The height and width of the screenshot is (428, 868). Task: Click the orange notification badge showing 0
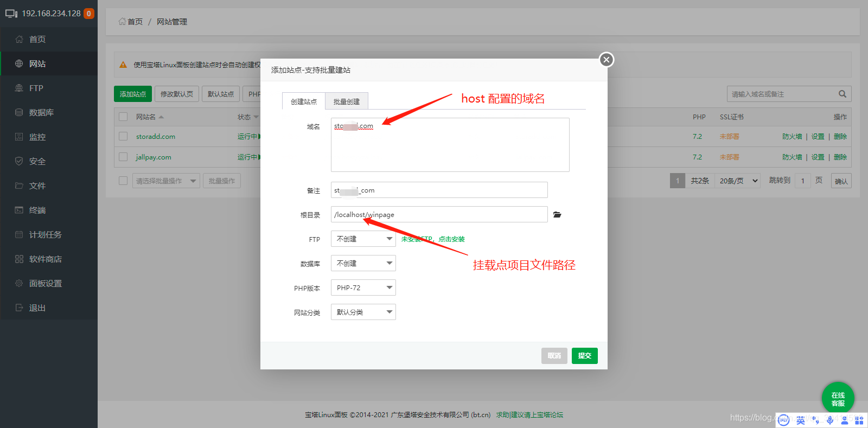tap(89, 14)
